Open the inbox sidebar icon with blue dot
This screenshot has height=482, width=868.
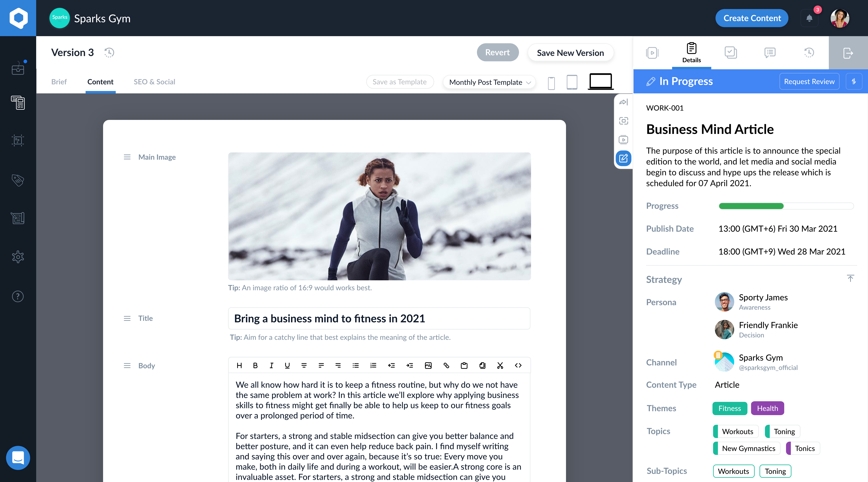pos(18,68)
